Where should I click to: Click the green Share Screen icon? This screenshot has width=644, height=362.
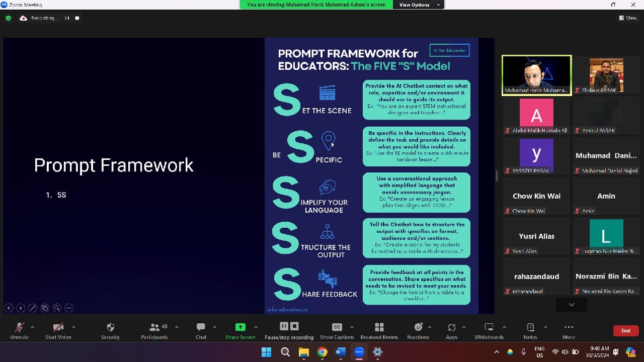point(240,327)
